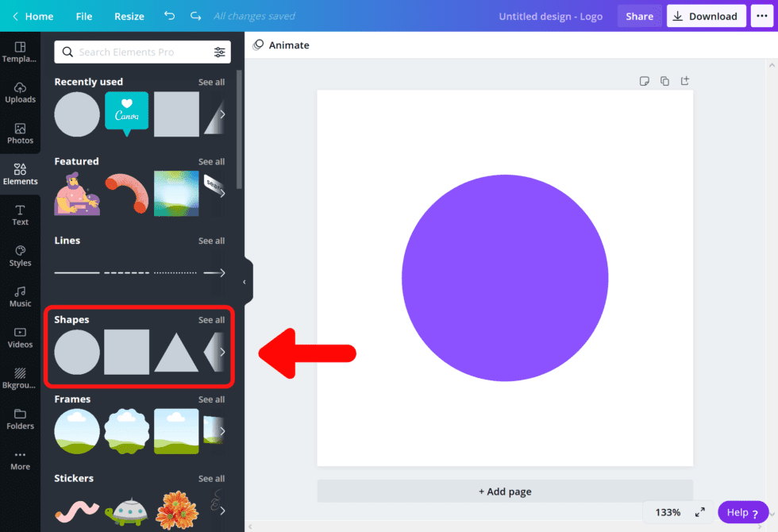Screen dimensions: 778x532
Task: Open the File menu
Action: (83, 16)
